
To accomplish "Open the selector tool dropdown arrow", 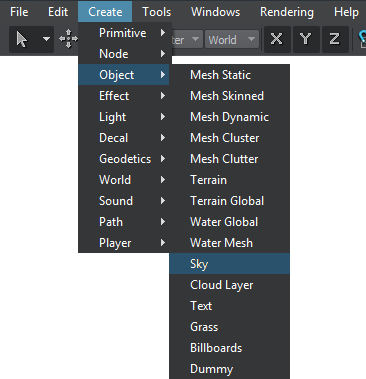I will tap(46, 40).
